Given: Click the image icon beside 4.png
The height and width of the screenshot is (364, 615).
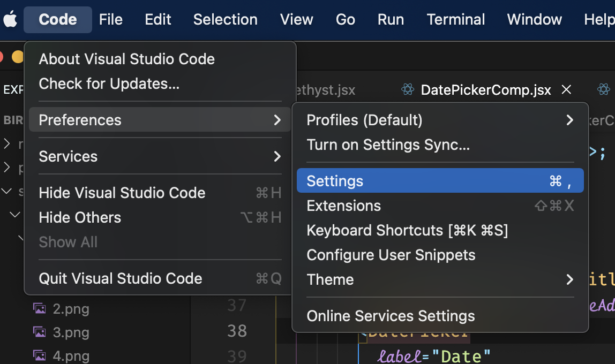Looking at the screenshot, I should tap(39, 355).
